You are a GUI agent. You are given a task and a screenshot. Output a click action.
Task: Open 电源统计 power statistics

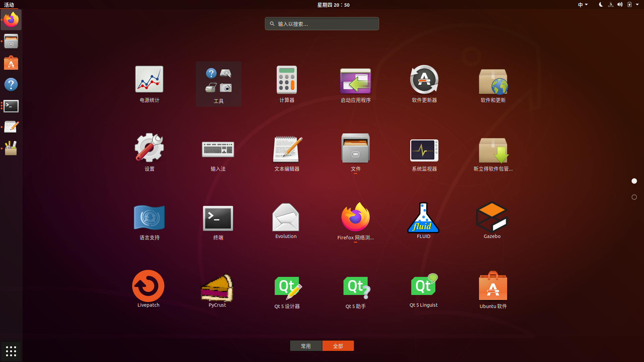[149, 80]
